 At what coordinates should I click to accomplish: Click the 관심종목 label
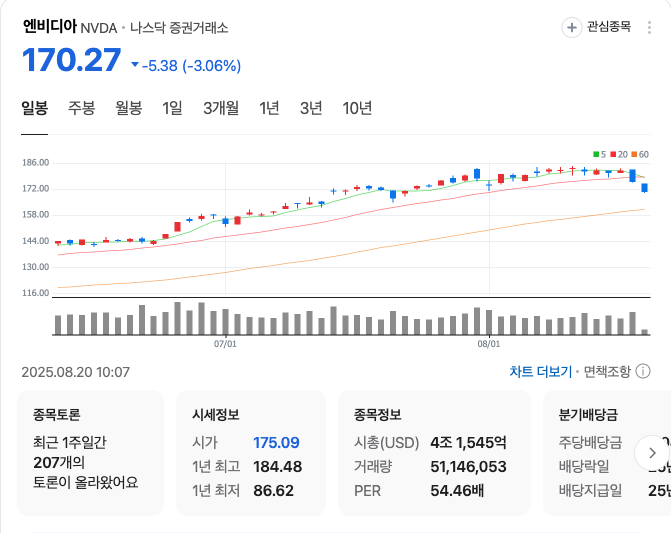coord(609,27)
